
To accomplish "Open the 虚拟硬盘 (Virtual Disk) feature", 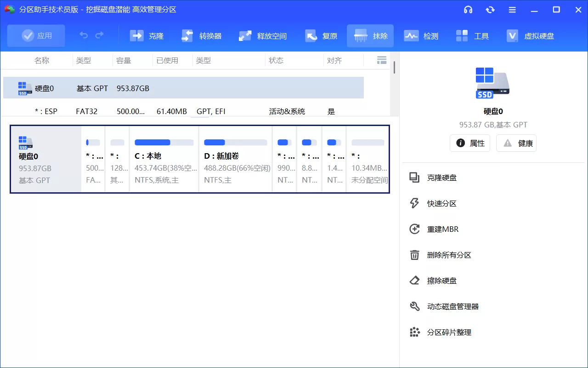I will click(x=529, y=35).
